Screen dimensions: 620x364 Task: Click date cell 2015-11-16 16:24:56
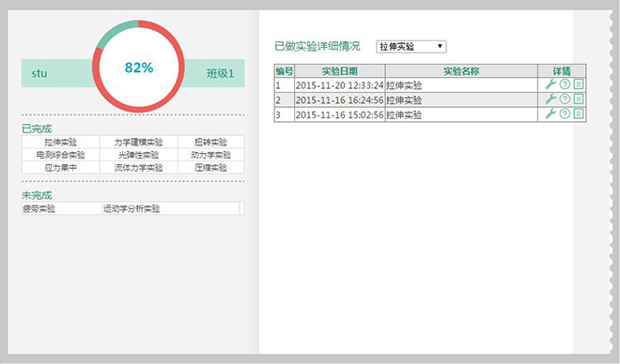340,99
